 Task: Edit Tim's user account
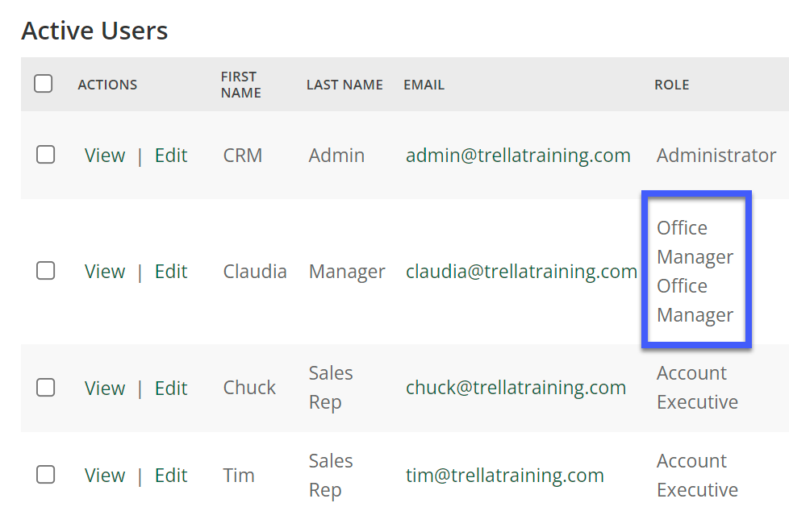pyautogui.click(x=171, y=476)
